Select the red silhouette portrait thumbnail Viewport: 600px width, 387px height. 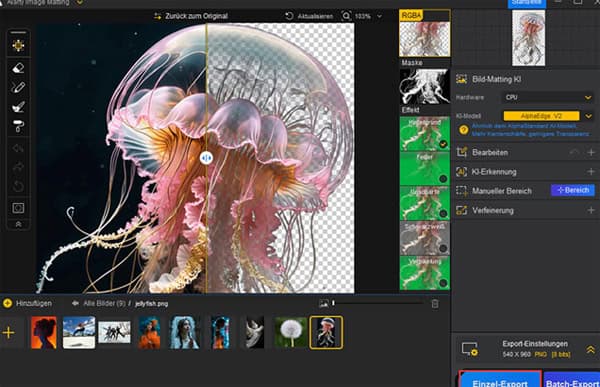tap(44, 333)
